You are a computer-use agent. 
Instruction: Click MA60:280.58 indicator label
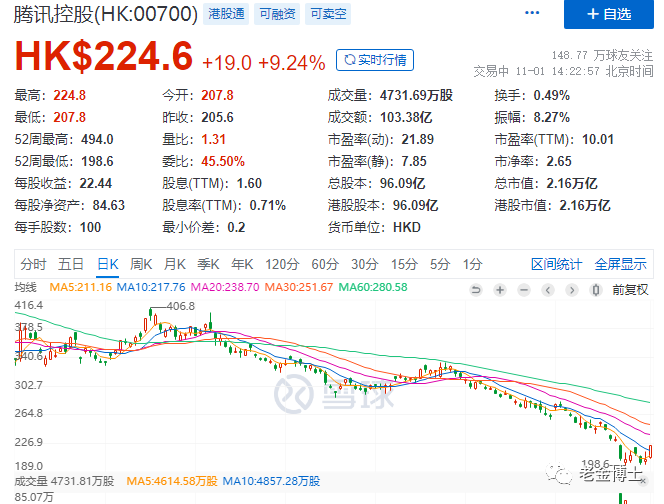click(x=373, y=287)
